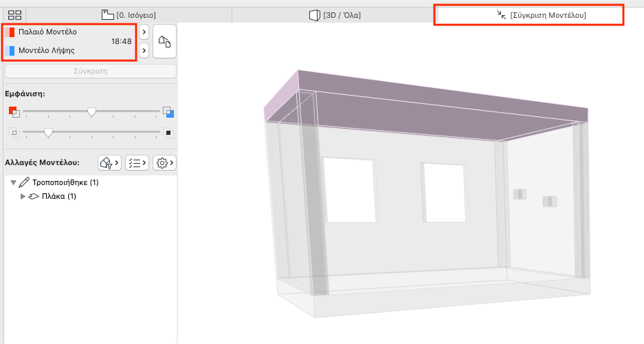This screenshot has height=344, width=644.
Task: Click the blue new-model icon beside slider
Action: point(168,111)
